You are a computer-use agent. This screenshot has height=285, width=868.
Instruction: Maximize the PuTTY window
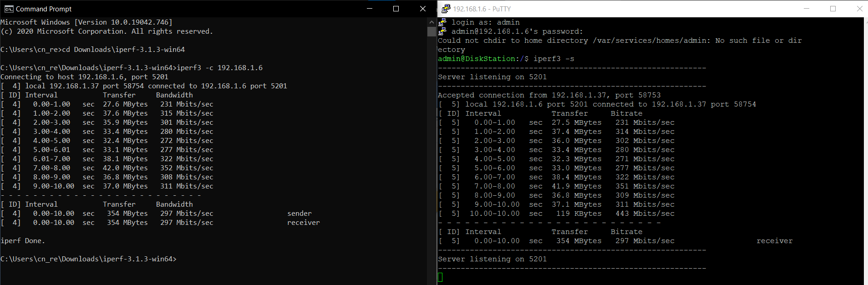[833, 9]
